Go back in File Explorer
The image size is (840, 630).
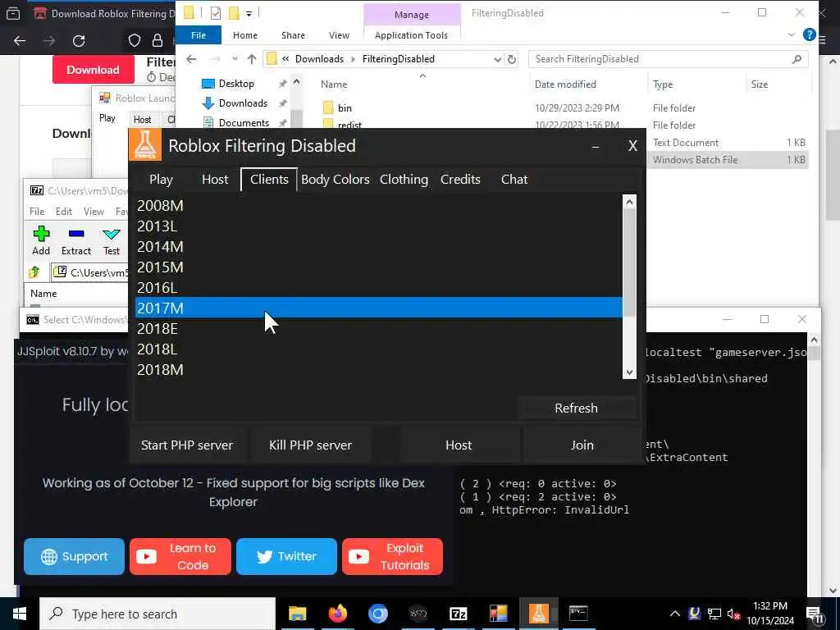pos(191,59)
